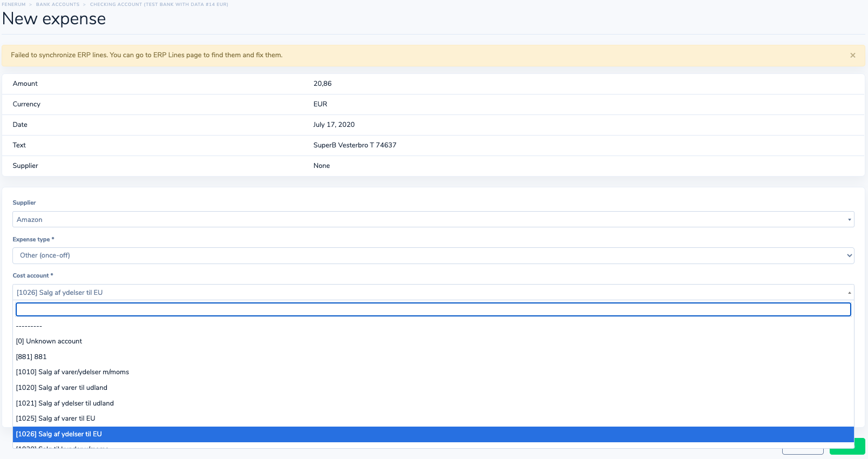Click the New expense heading
Screen dimensions: 868x459
click(54, 19)
